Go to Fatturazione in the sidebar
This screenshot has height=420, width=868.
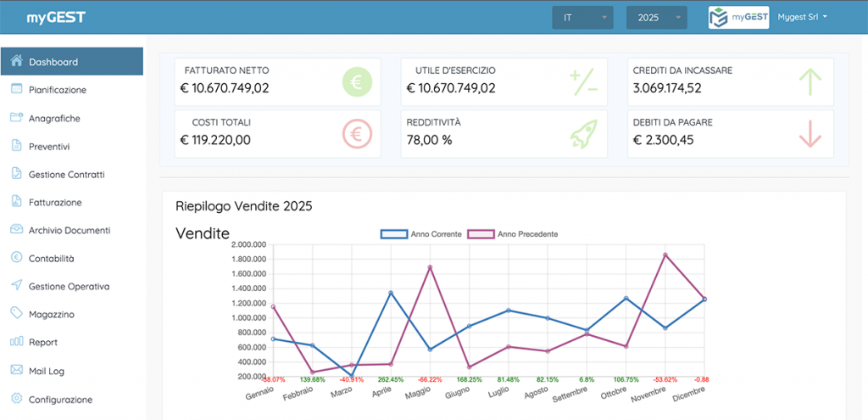coord(55,202)
